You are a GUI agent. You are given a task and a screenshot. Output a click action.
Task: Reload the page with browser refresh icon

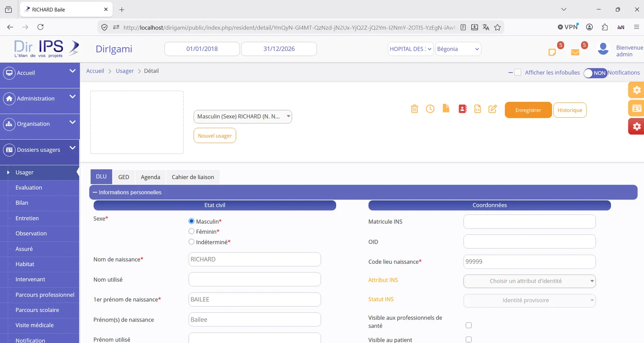pos(40,27)
